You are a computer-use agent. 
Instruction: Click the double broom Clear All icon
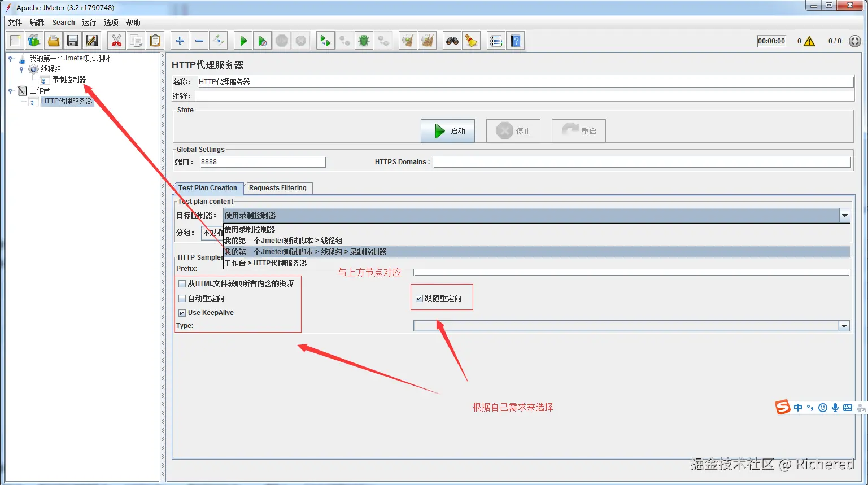(427, 41)
